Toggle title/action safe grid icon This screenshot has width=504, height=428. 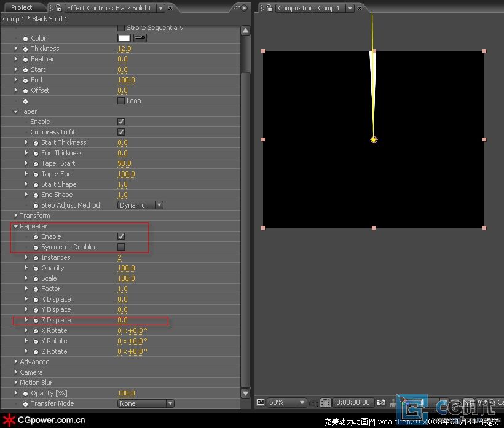[x=314, y=402]
